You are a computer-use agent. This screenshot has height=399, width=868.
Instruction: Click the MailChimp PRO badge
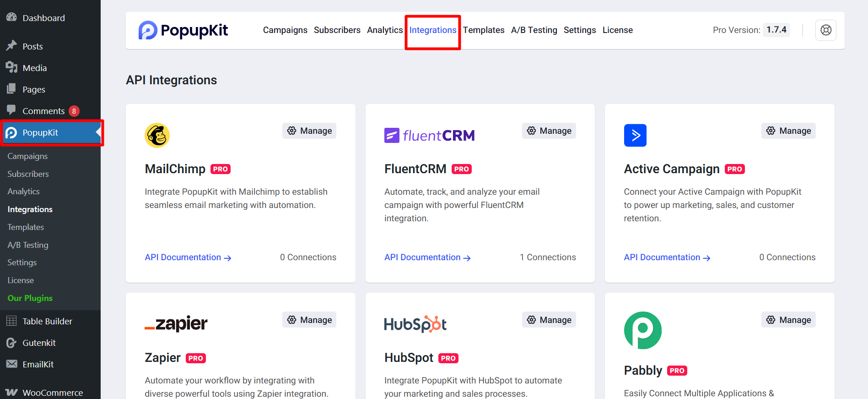coord(221,169)
